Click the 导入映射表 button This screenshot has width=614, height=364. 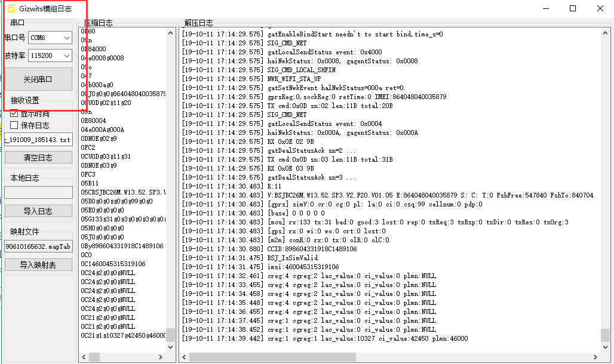(x=38, y=265)
